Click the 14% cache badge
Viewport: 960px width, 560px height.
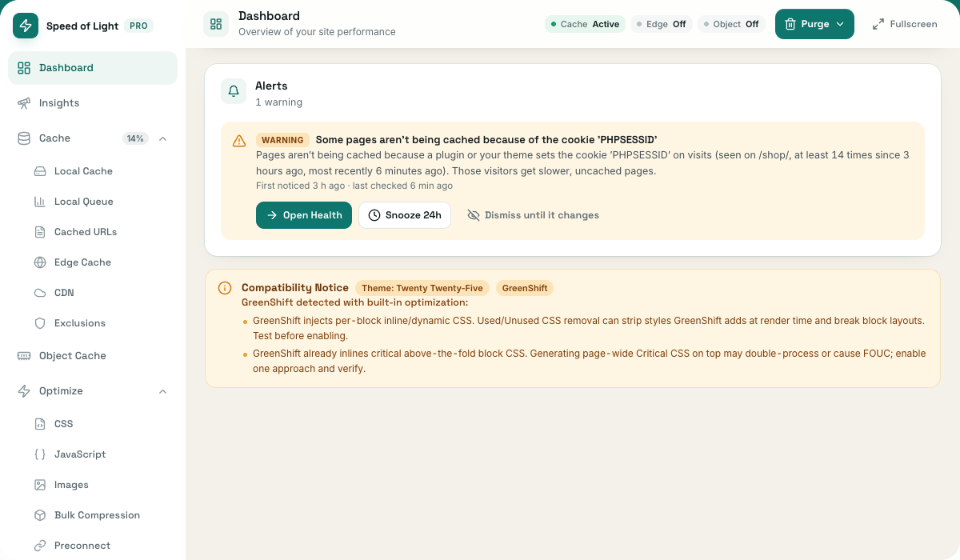[x=135, y=138]
